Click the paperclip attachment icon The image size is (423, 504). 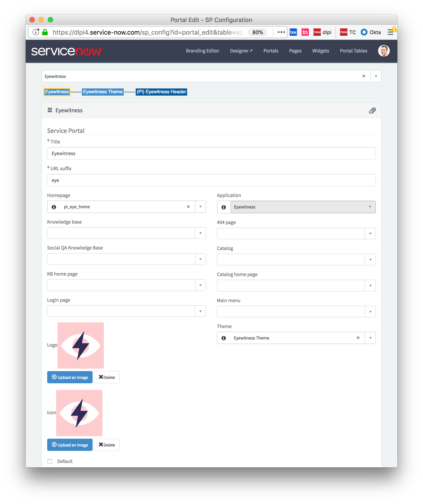pyautogui.click(x=372, y=110)
